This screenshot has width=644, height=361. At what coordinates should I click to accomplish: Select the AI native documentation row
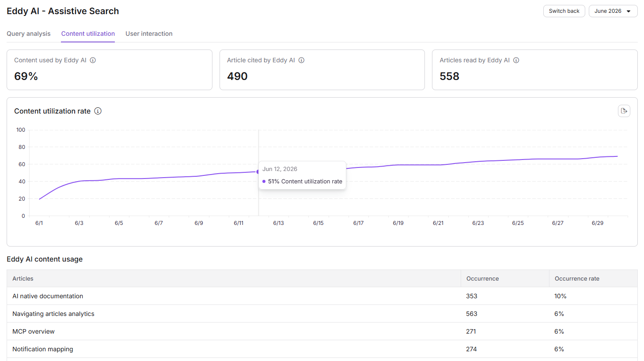tap(322, 296)
